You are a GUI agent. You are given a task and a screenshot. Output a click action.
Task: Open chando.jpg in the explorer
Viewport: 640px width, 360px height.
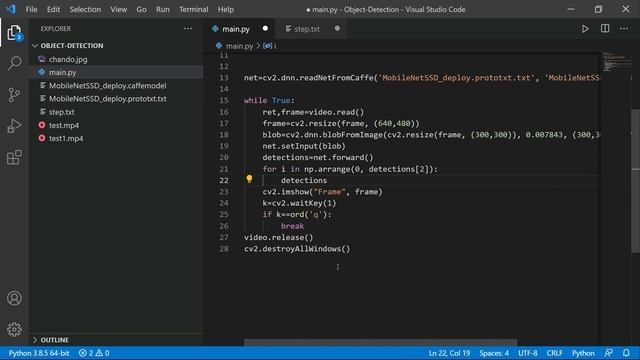(68, 59)
